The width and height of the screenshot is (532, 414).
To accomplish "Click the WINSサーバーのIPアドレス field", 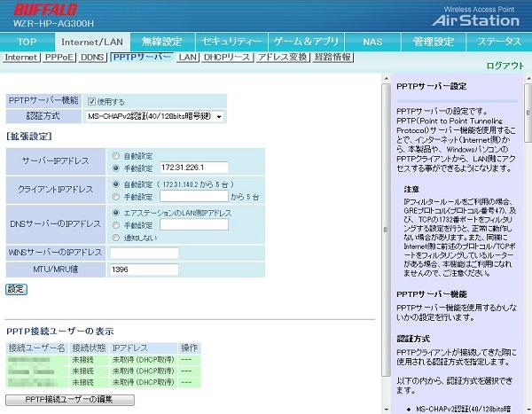I will (x=145, y=253).
